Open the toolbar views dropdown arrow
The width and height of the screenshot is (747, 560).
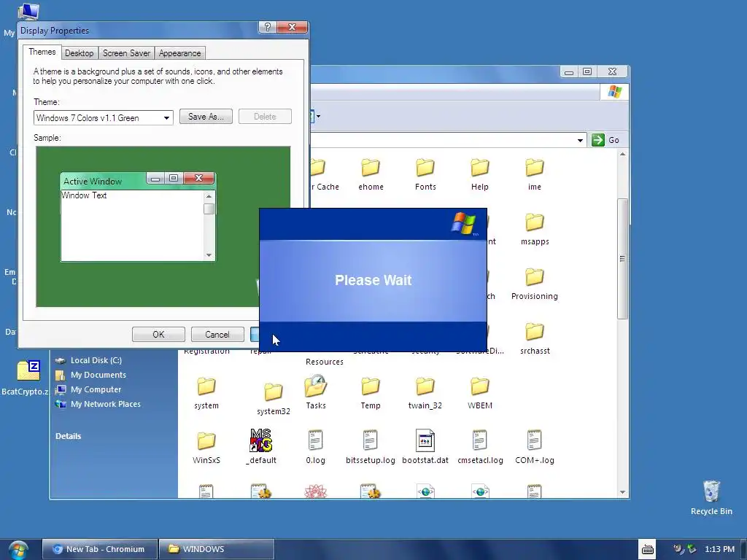click(x=318, y=116)
